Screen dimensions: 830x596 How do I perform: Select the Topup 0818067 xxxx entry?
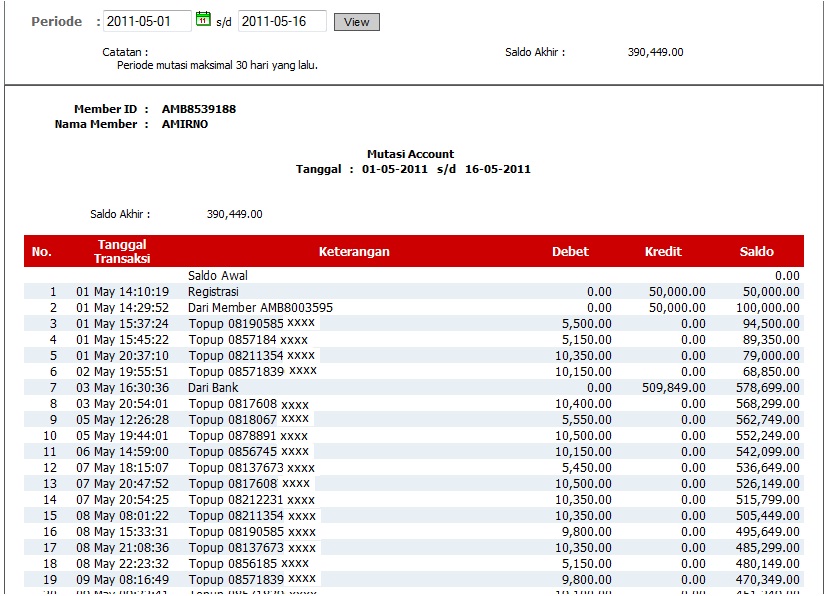tap(249, 419)
